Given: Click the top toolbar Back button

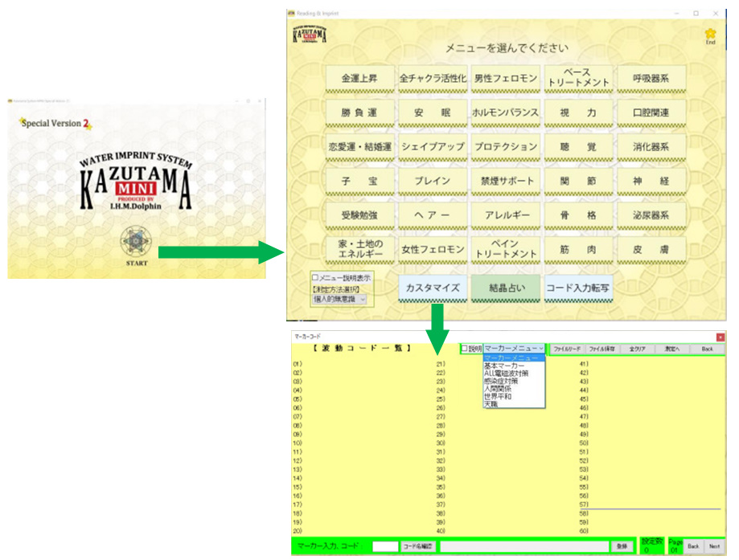Looking at the screenshot, I should click(707, 349).
